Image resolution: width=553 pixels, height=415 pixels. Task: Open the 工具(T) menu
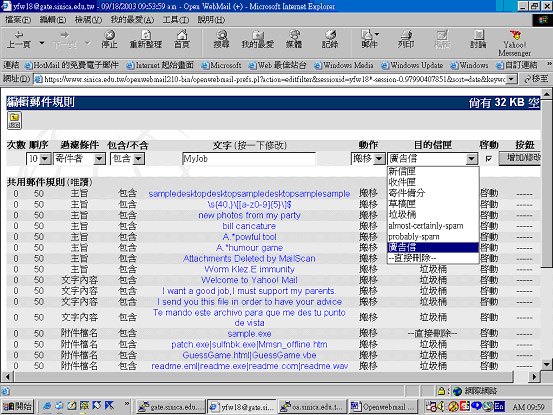click(175, 20)
